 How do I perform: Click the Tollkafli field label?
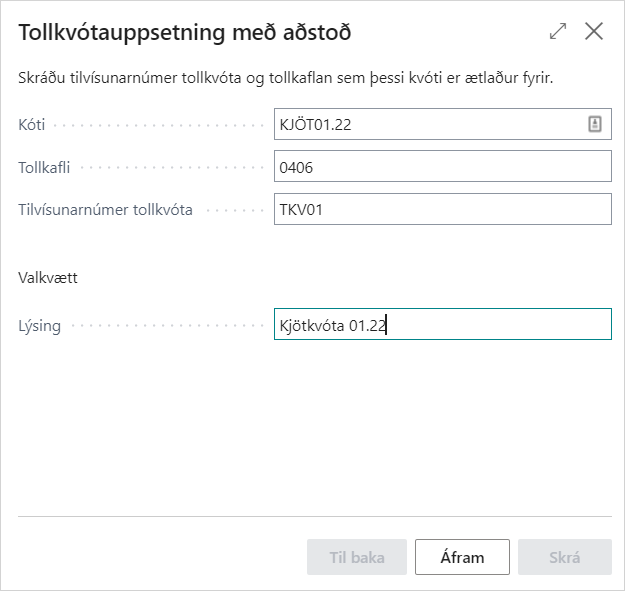tap(45, 168)
